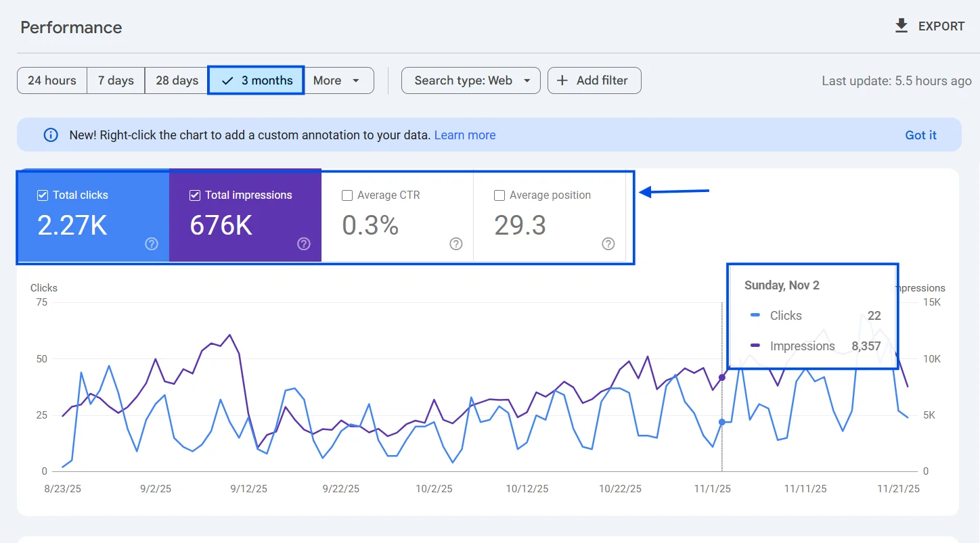Click checkmark icon on 3 months tab

227,80
